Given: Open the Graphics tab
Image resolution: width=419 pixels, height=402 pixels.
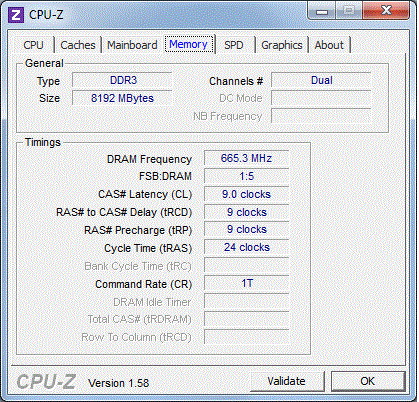Looking at the screenshot, I should (x=282, y=45).
